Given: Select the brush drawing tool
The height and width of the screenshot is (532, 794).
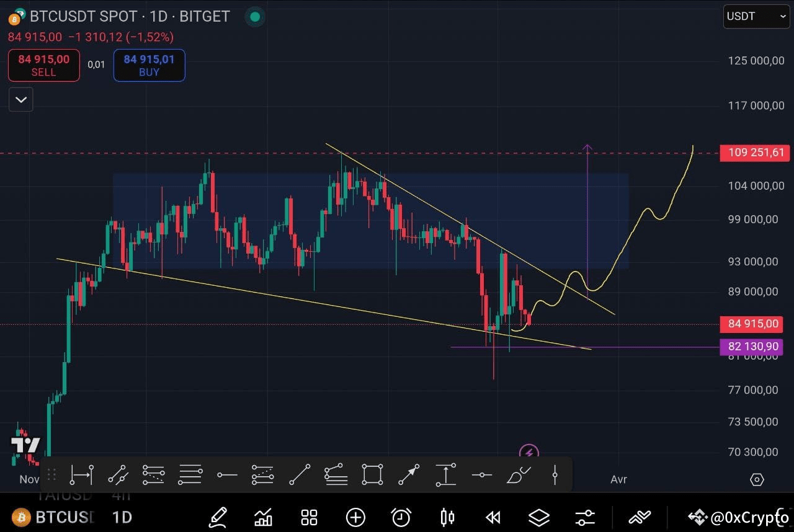Looking at the screenshot, I should click(x=519, y=475).
